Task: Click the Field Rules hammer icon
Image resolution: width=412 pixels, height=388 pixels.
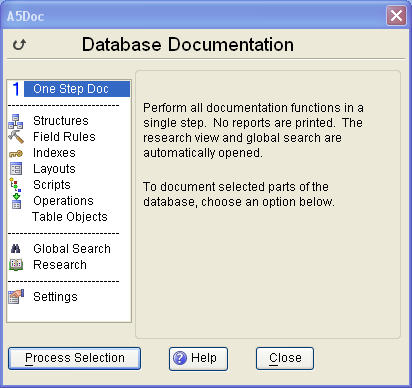Action: click(x=16, y=137)
